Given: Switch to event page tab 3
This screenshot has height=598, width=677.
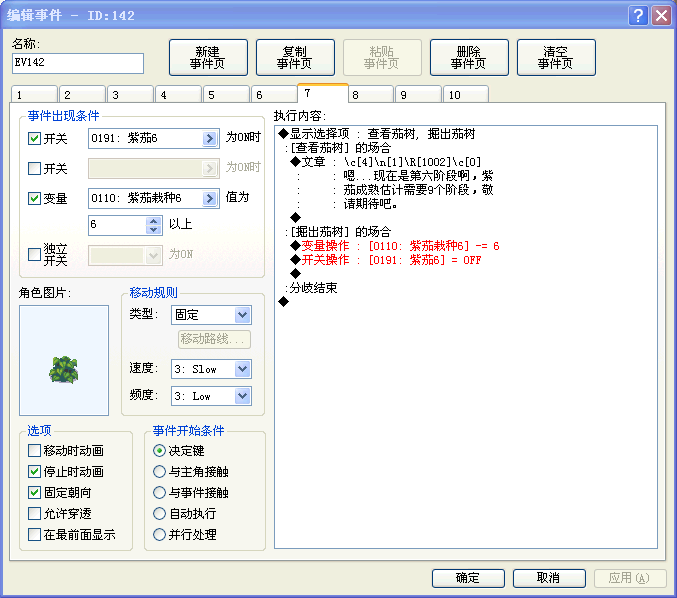Looking at the screenshot, I should coord(130,95).
